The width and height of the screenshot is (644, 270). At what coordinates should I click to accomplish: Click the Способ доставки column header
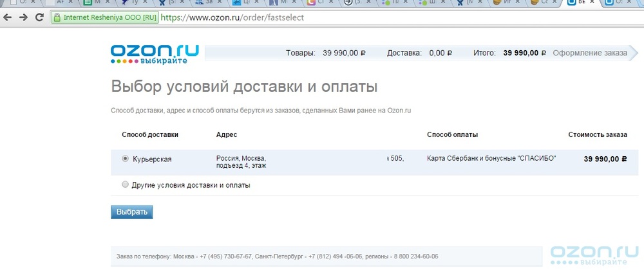[x=149, y=134]
